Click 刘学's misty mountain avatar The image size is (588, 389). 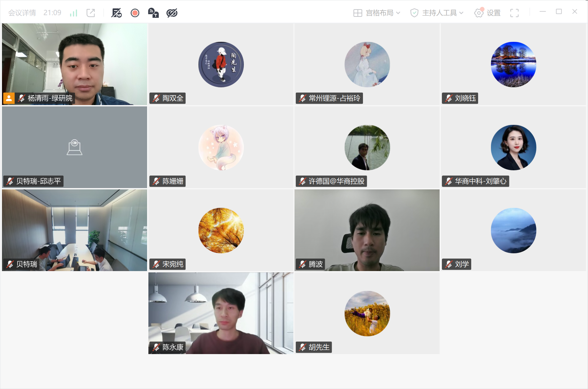pyautogui.click(x=514, y=231)
